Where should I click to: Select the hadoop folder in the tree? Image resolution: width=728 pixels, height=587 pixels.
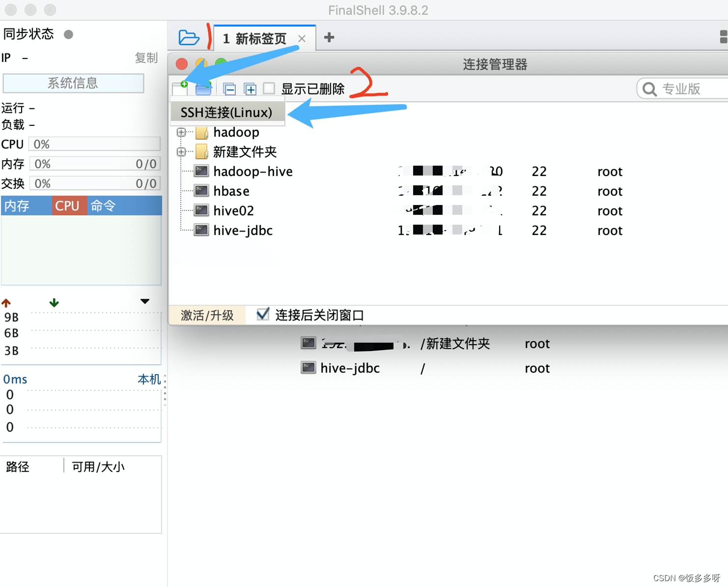coord(236,132)
